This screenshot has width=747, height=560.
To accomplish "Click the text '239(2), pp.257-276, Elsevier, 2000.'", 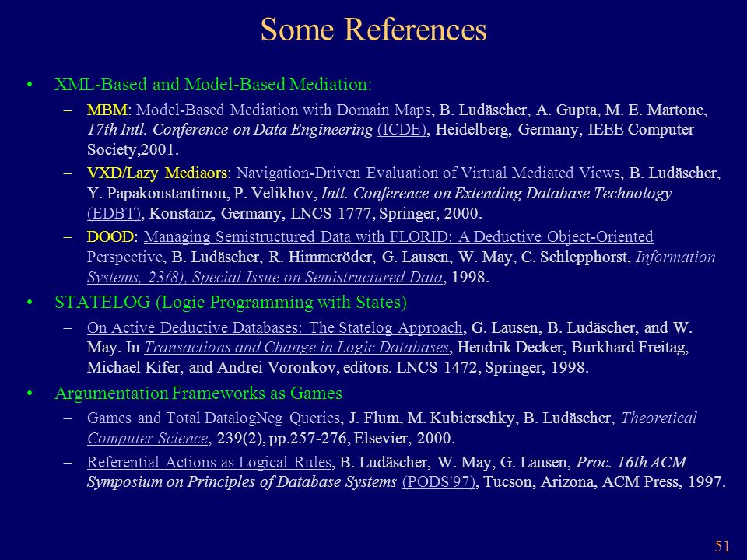I will point(335,438).
